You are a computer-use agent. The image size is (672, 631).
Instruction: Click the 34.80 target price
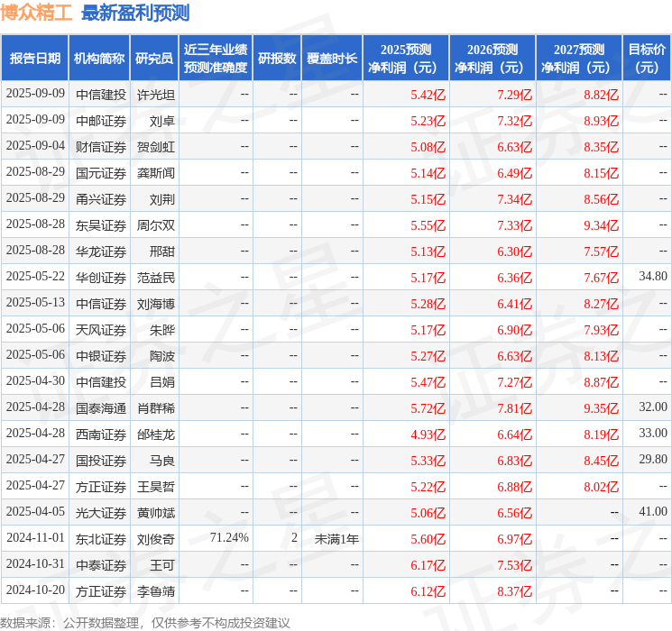coord(653,277)
